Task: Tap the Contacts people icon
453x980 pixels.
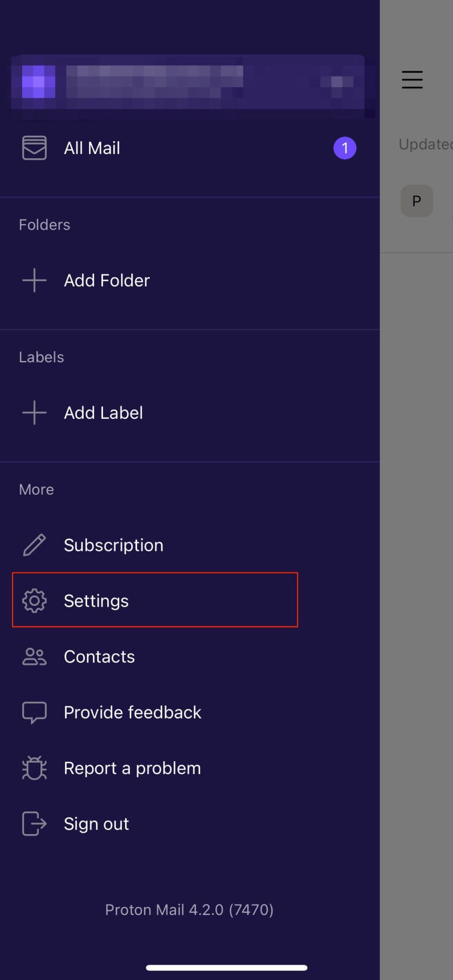Action: (x=34, y=657)
